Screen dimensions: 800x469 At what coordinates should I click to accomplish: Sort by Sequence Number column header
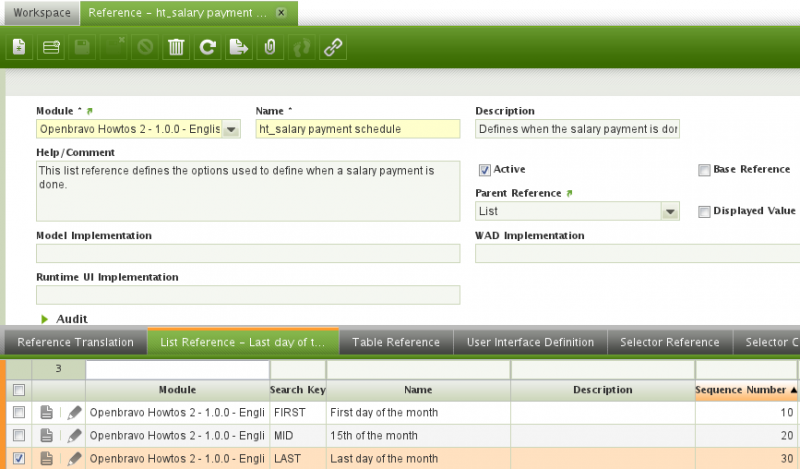(x=746, y=389)
